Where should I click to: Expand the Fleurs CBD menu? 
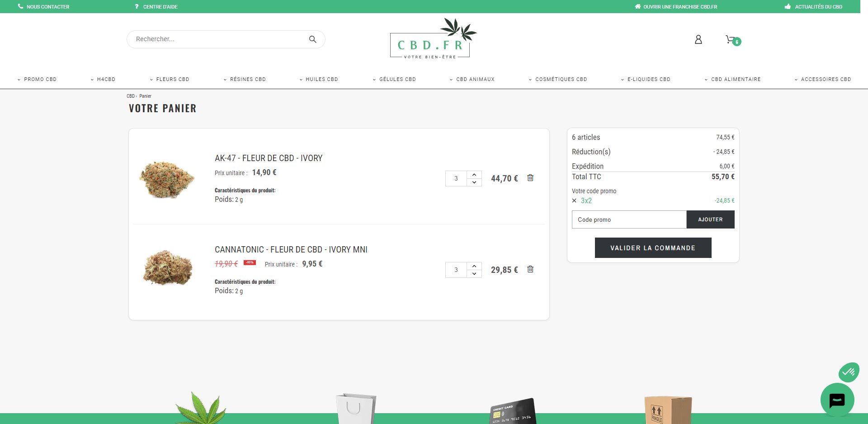tap(170, 79)
